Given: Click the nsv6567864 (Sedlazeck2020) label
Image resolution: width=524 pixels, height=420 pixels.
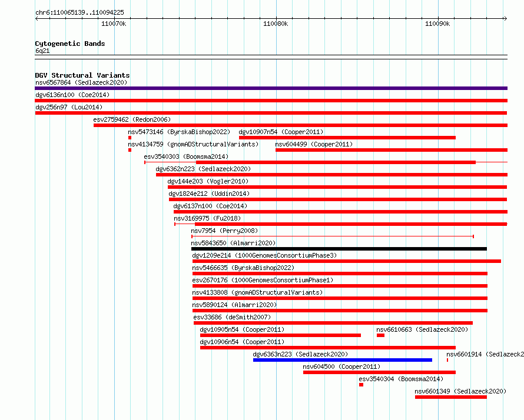Looking at the screenshot, I should pos(81,82).
